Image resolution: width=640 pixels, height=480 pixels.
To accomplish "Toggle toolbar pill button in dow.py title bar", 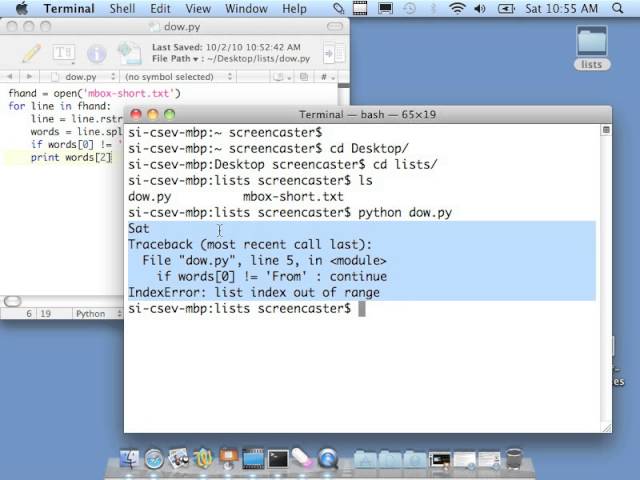I will (x=335, y=27).
